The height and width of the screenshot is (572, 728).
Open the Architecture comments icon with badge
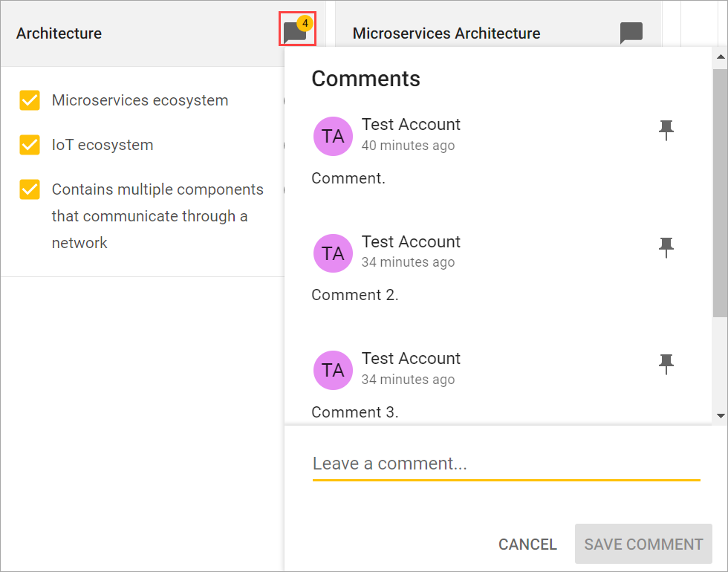tap(295, 33)
